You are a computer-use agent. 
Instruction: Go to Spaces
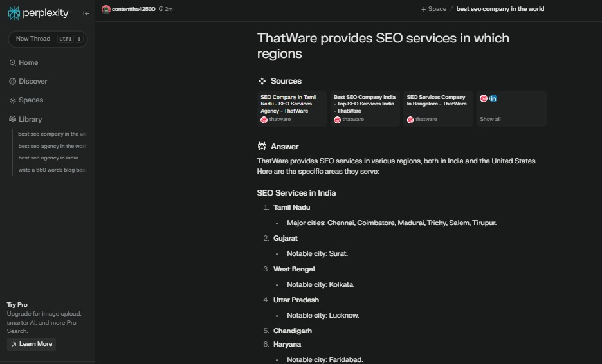[x=26, y=100]
